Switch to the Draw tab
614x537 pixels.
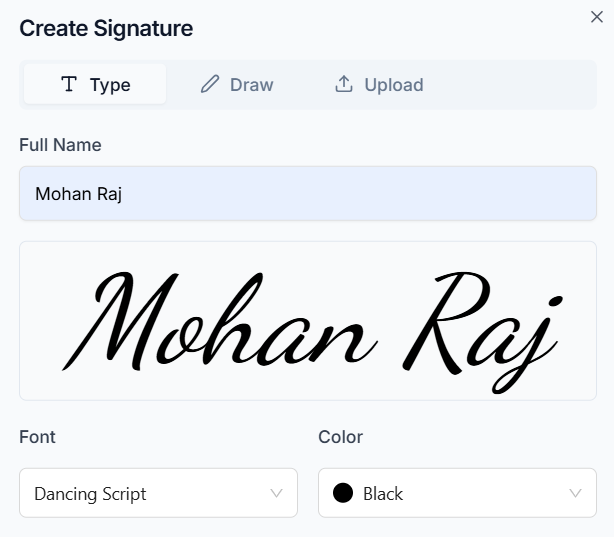237,84
